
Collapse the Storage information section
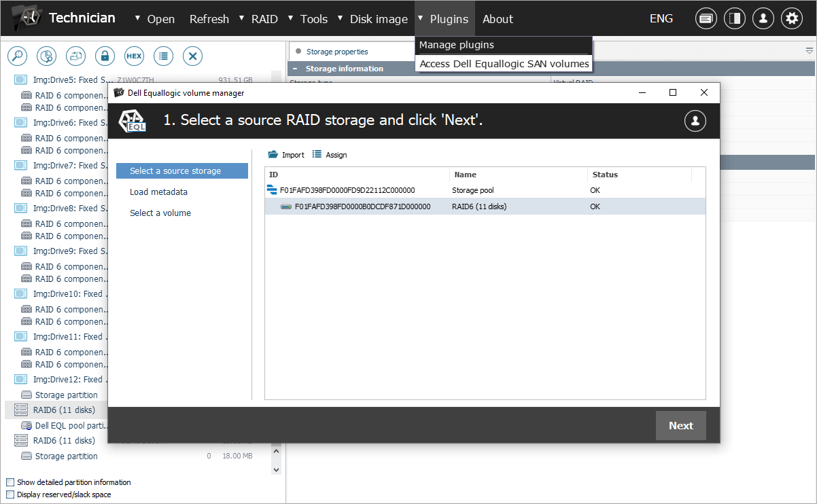click(295, 69)
